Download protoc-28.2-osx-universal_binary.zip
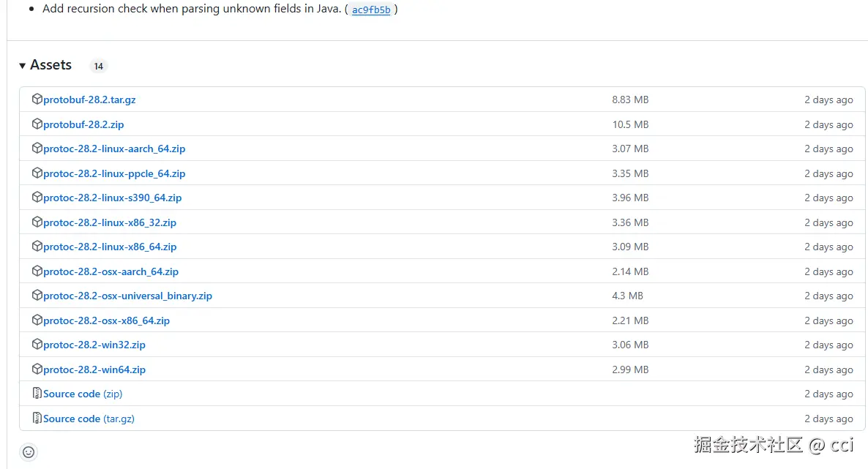868x469 pixels. coord(128,296)
